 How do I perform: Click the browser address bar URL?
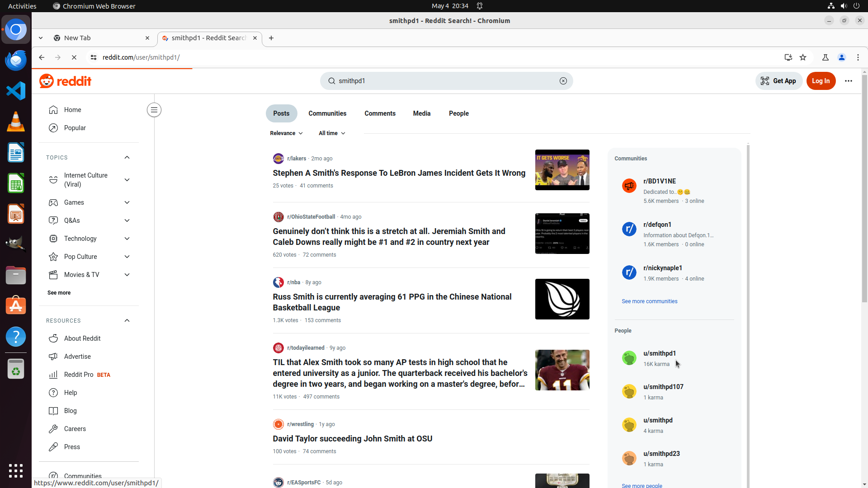pyautogui.click(x=141, y=57)
